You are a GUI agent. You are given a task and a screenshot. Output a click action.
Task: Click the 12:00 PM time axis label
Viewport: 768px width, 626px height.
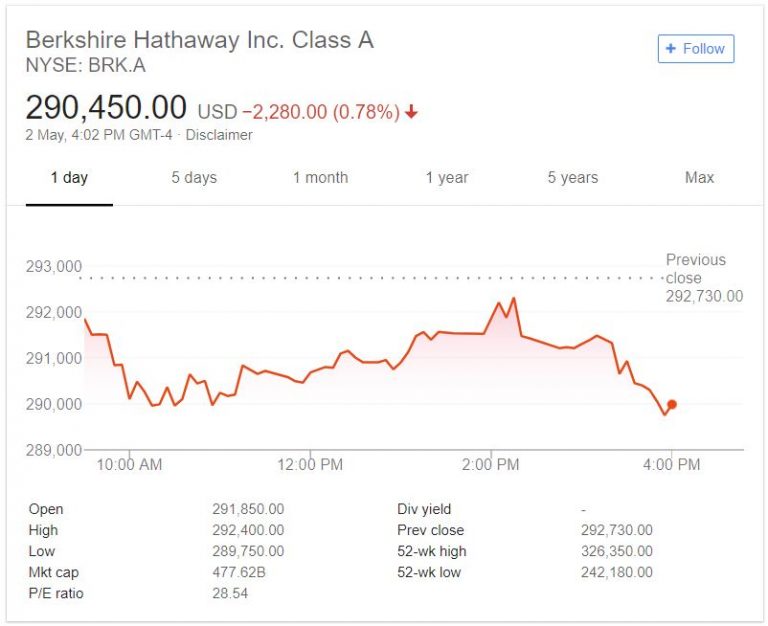pos(310,465)
